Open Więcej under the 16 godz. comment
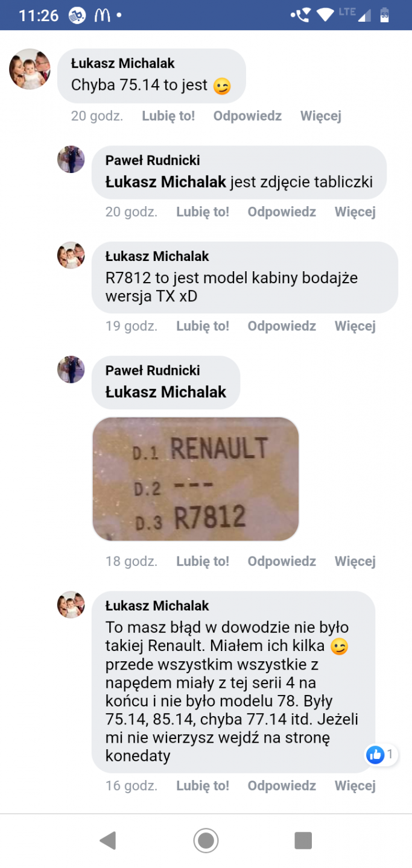Screen dimensions: 412x868 [x=355, y=785]
